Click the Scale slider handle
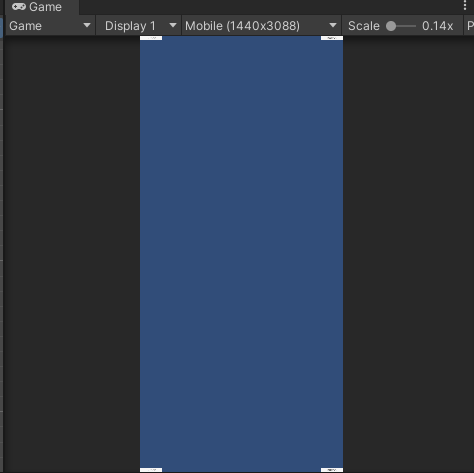Viewport: 474px width, 473px height. click(391, 26)
